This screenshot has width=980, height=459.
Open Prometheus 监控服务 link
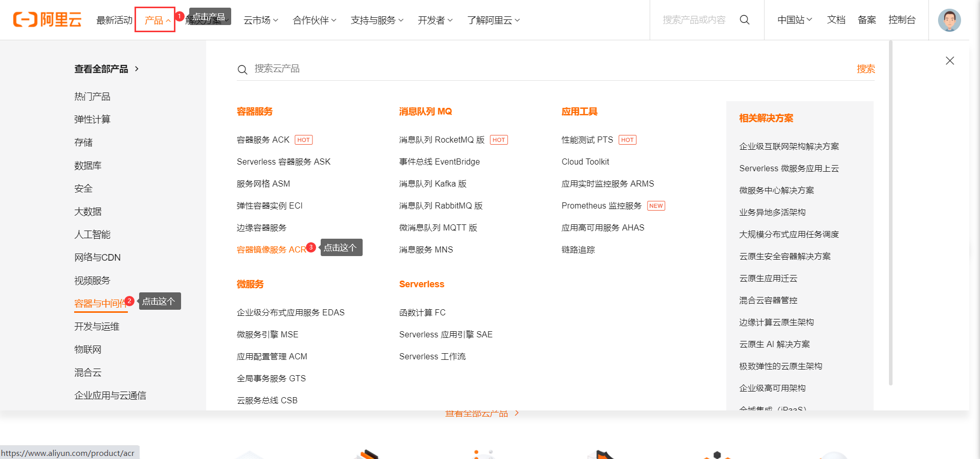click(x=602, y=205)
